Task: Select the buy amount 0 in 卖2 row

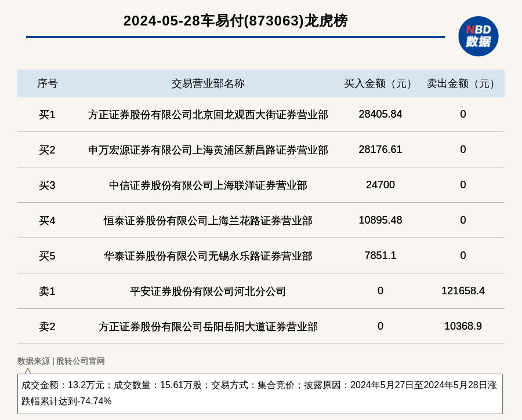Action: [380, 326]
